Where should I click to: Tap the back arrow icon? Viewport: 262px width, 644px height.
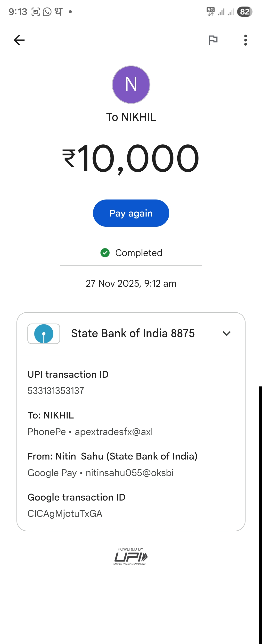tap(19, 40)
